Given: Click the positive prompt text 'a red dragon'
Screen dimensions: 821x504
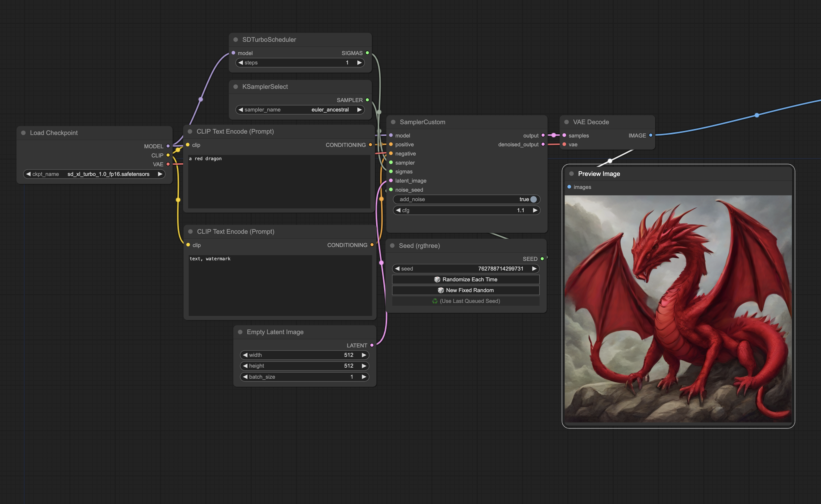Looking at the screenshot, I should [205, 159].
